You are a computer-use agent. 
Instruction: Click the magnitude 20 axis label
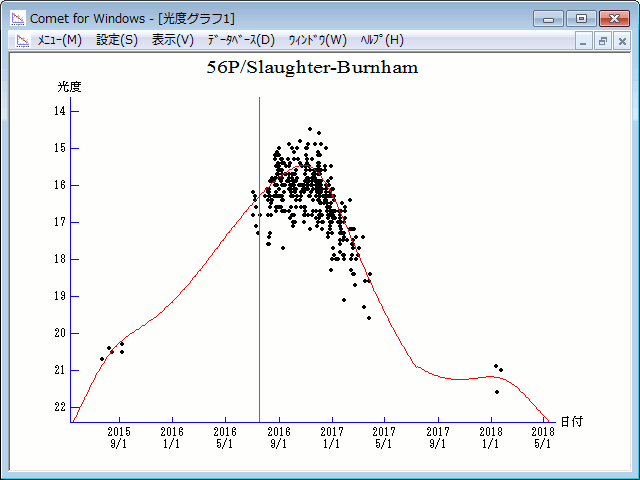point(60,333)
